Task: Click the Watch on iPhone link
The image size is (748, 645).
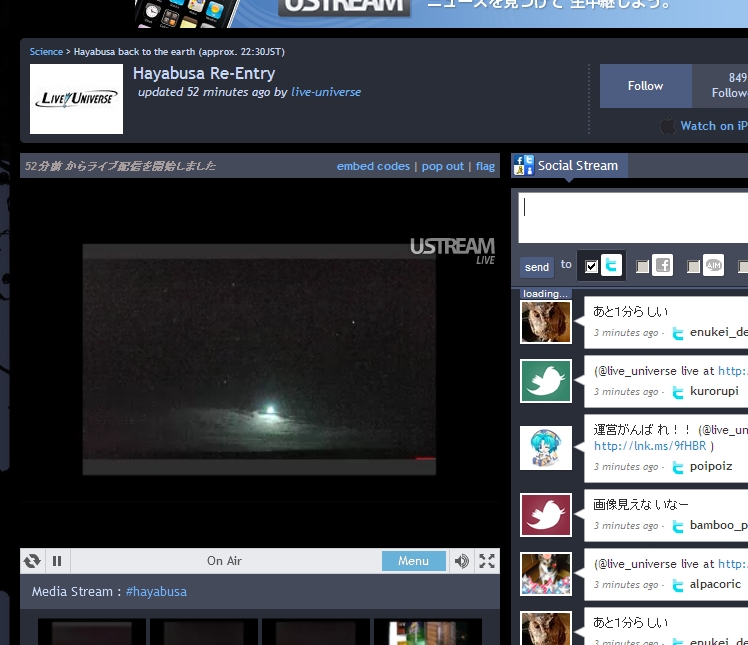Action: coord(714,126)
